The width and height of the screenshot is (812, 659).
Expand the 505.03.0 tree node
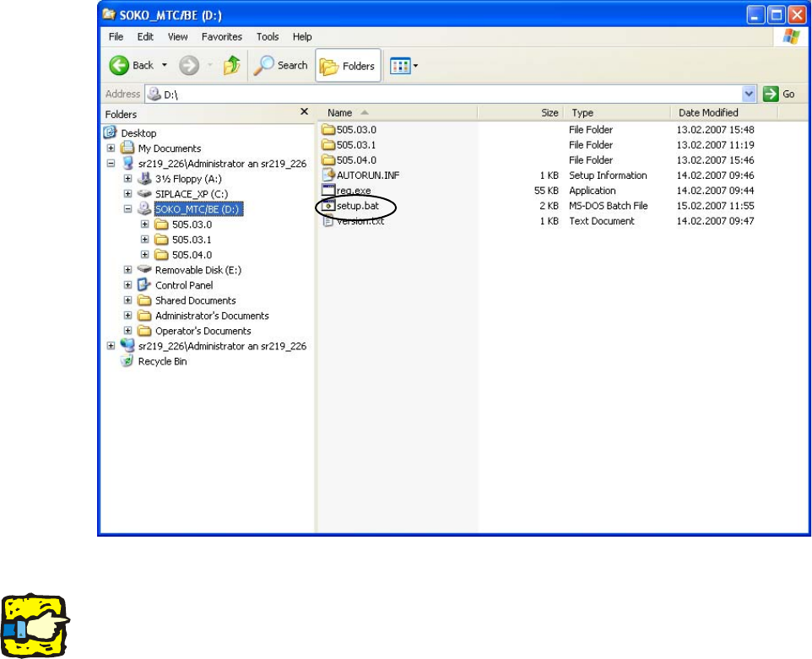(x=145, y=224)
